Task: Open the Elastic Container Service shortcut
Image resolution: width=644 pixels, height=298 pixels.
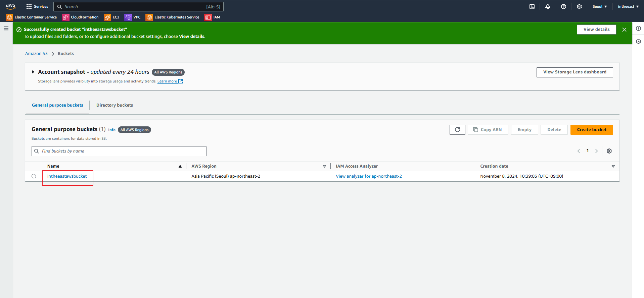Action: 32,17
